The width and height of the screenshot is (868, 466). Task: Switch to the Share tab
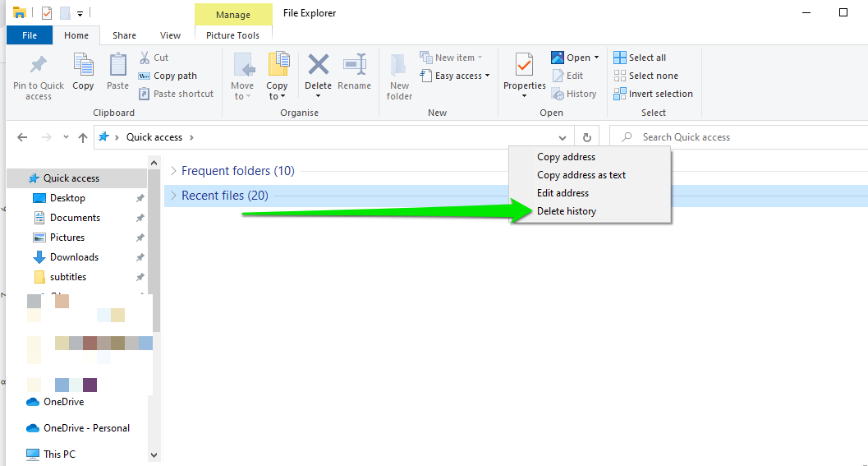(124, 35)
